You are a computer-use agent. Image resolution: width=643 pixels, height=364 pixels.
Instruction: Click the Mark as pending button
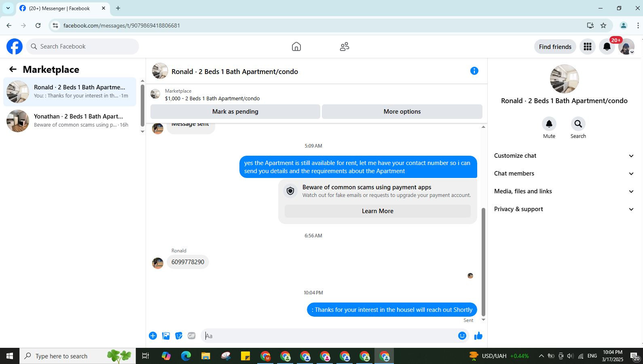[235, 112]
